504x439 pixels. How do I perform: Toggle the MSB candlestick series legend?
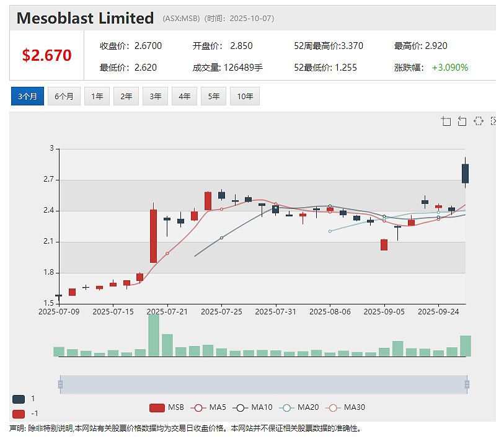tap(167, 408)
